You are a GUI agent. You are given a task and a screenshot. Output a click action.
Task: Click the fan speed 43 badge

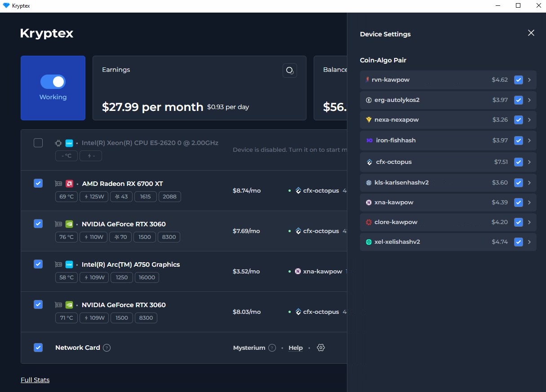click(x=121, y=197)
